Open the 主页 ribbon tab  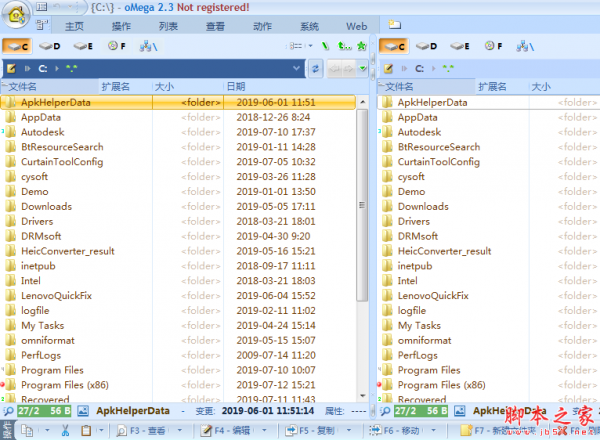coord(74,26)
